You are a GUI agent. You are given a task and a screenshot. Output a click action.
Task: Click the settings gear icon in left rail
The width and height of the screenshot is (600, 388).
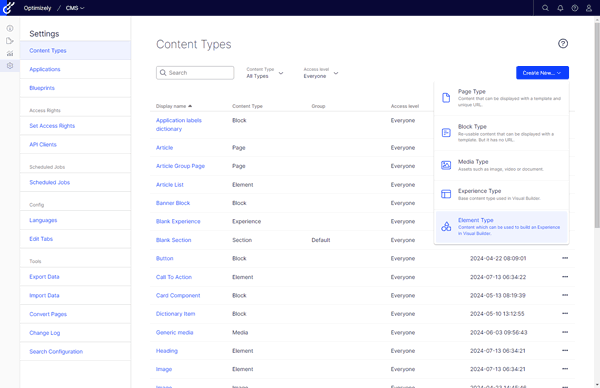10,66
